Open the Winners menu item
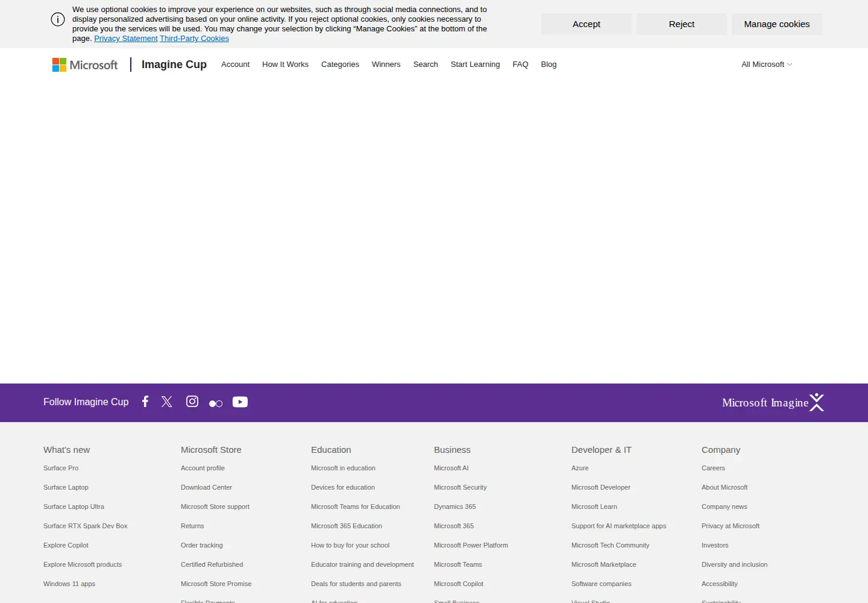 point(386,65)
